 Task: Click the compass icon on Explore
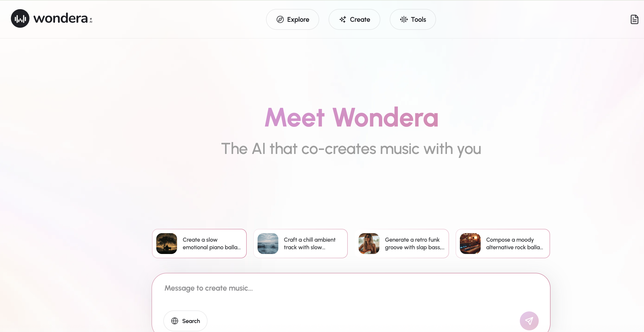(280, 20)
